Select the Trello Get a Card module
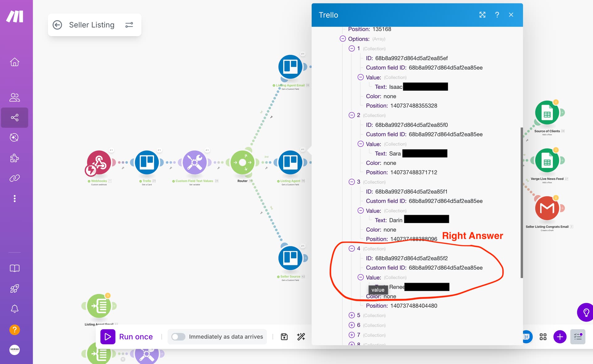593x364 pixels. click(147, 162)
